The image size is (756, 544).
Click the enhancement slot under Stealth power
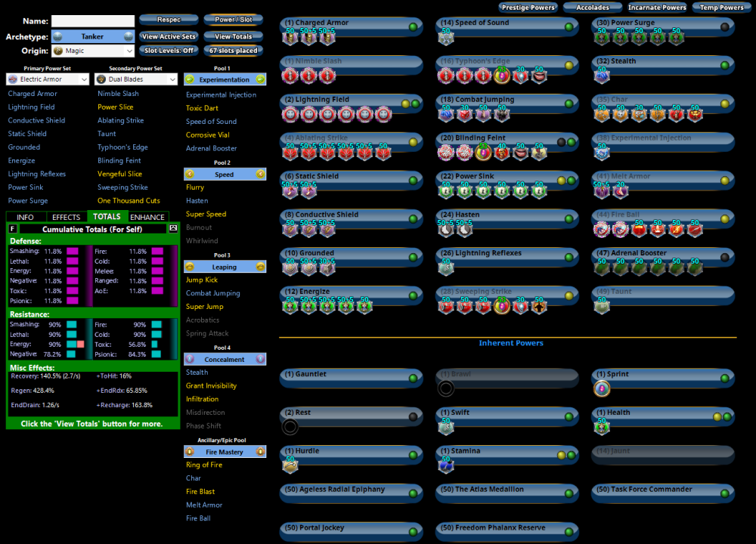click(x=602, y=76)
